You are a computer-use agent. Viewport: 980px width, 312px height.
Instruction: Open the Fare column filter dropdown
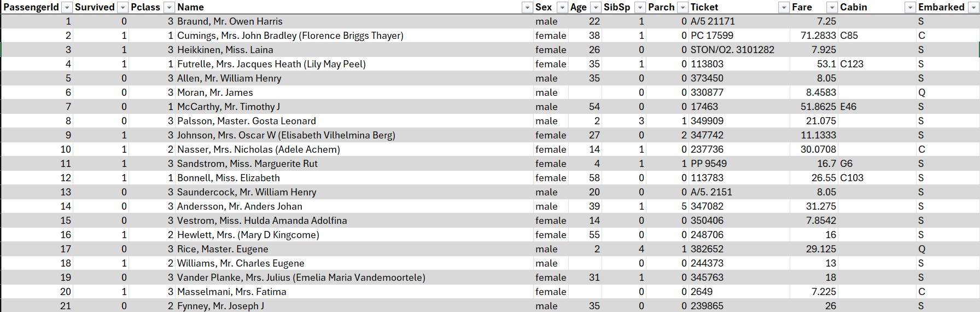click(x=831, y=7)
